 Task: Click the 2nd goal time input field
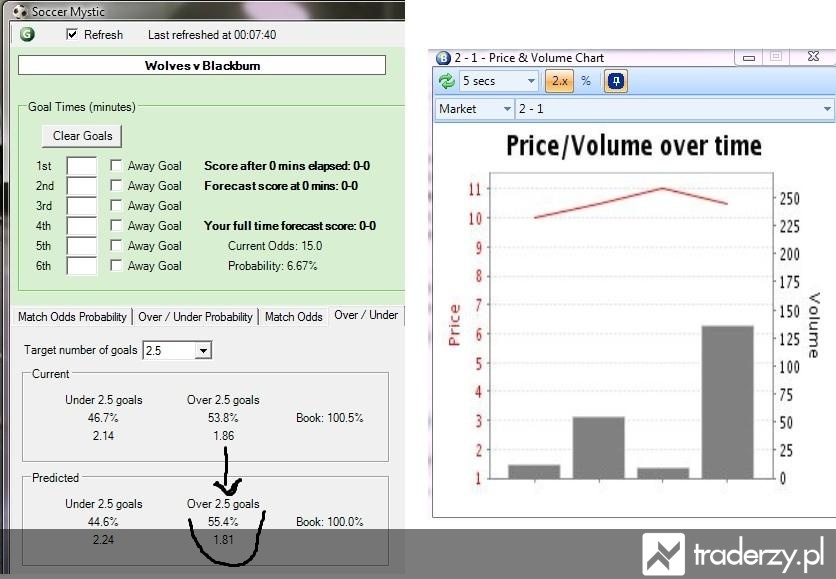[x=82, y=186]
